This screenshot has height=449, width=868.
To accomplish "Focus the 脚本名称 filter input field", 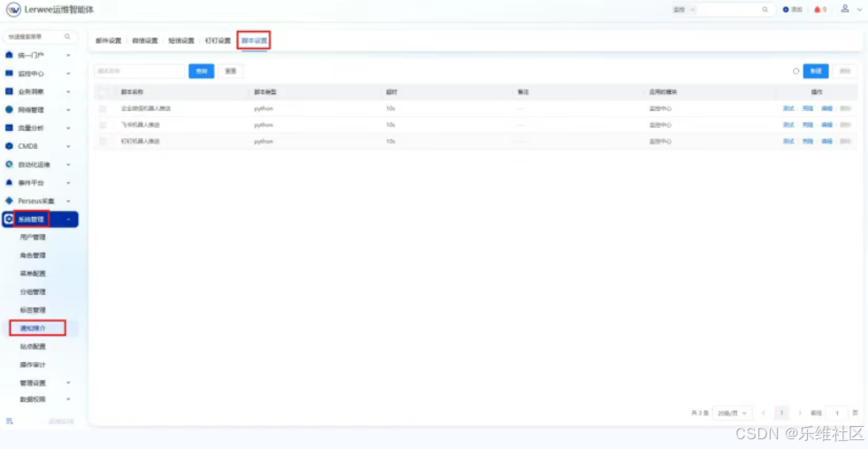I will click(139, 71).
